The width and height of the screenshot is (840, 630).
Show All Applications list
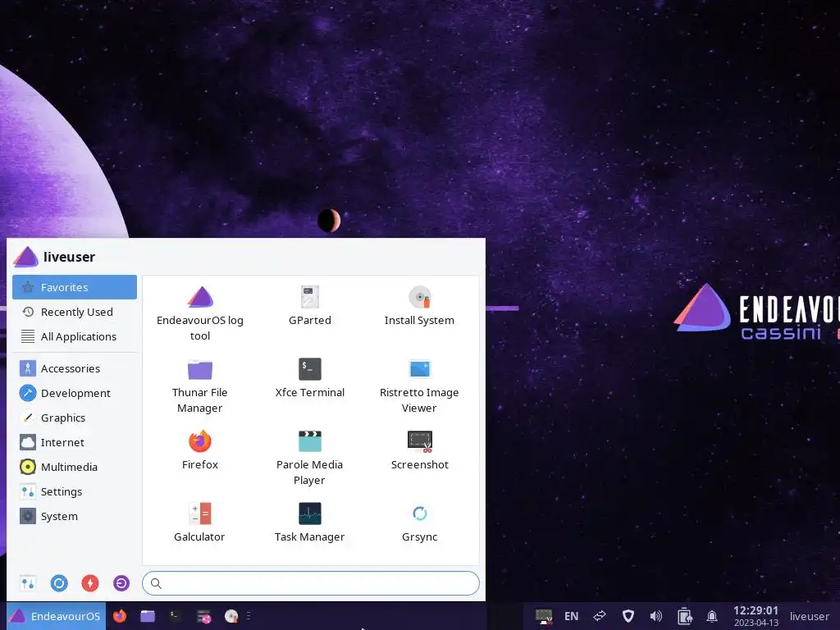point(75,336)
